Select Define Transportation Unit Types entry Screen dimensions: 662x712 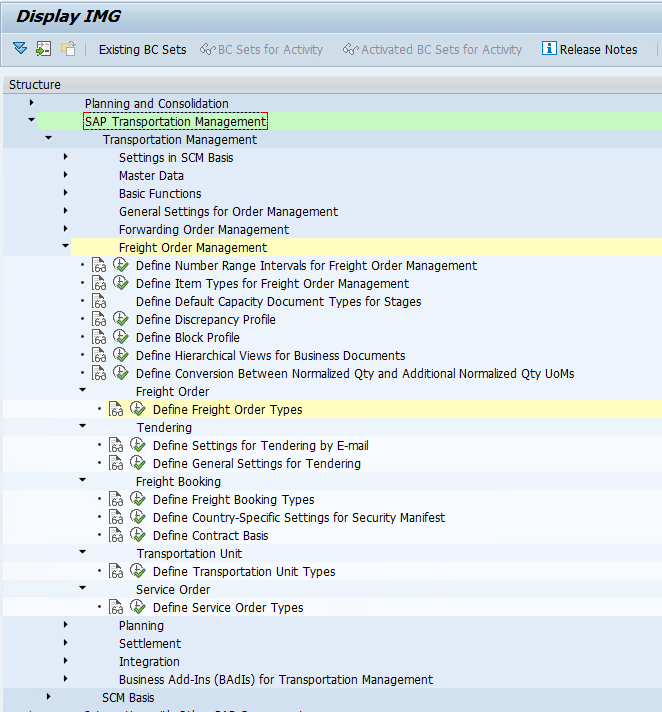pos(244,572)
